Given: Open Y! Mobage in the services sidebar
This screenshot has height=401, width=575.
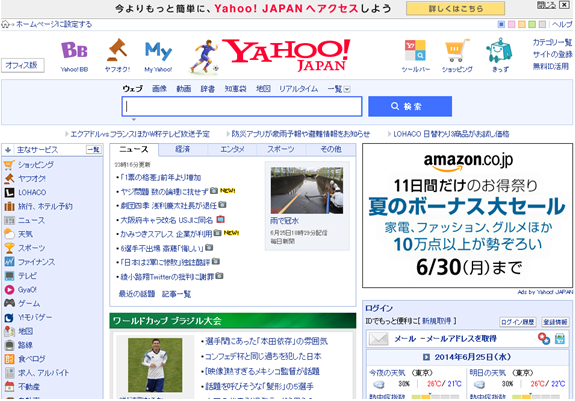Looking at the screenshot, I should pos(35,318).
